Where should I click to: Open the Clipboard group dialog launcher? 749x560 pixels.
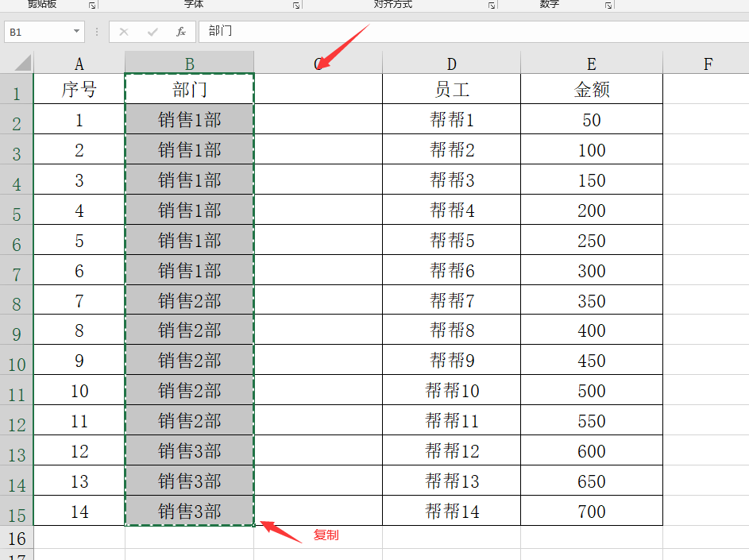pos(92,6)
